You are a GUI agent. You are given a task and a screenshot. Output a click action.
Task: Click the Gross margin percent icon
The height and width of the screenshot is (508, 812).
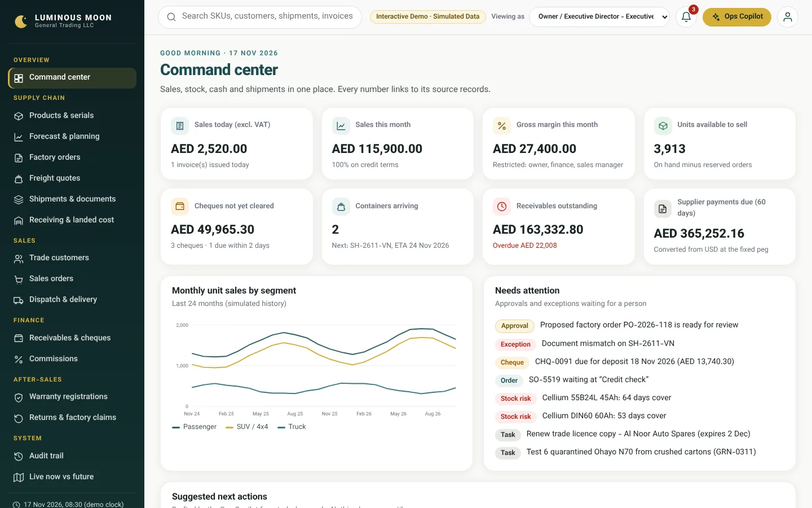[x=502, y=126]
